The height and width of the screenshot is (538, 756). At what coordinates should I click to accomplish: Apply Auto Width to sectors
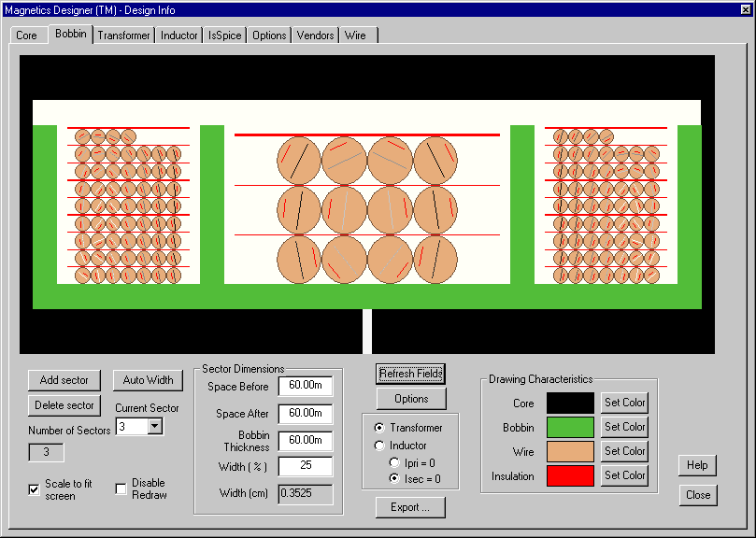click(x=148, y=380)
